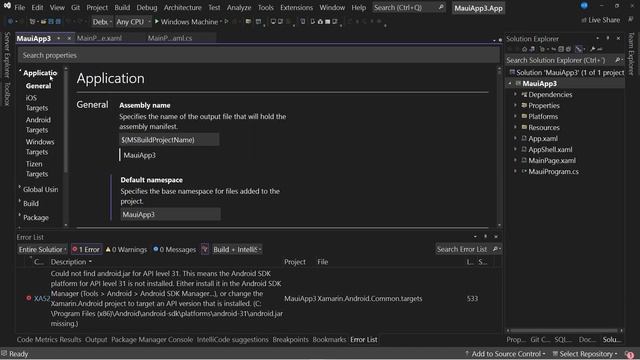The image size is (640, 360).
Task: Click the search icon in the Error List box
Action: 495,249
